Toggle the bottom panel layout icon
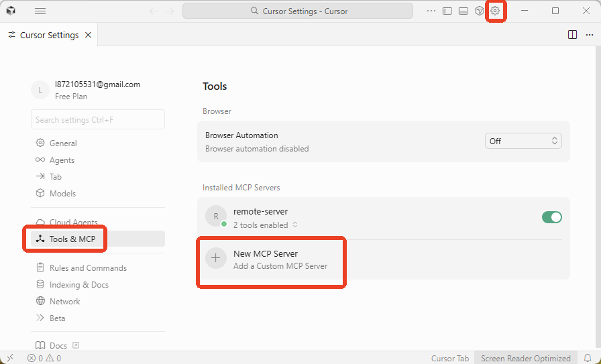 [463, 11]
